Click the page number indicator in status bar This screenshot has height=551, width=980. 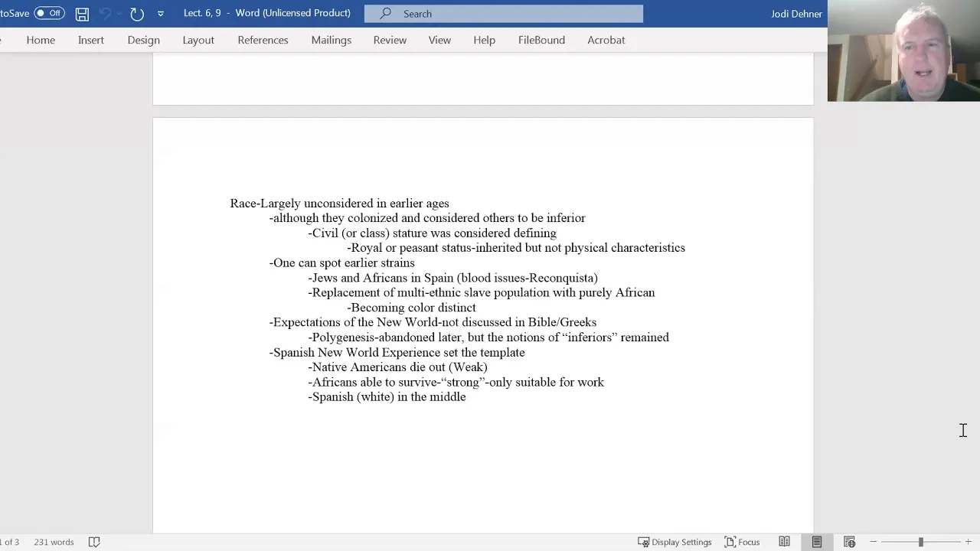(x=10, y=542)
